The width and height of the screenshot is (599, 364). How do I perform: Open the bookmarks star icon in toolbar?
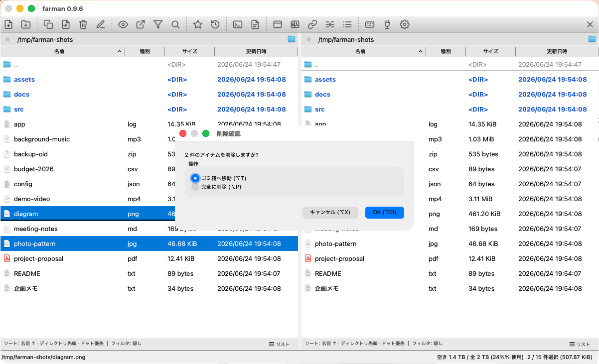pos(198,24)
